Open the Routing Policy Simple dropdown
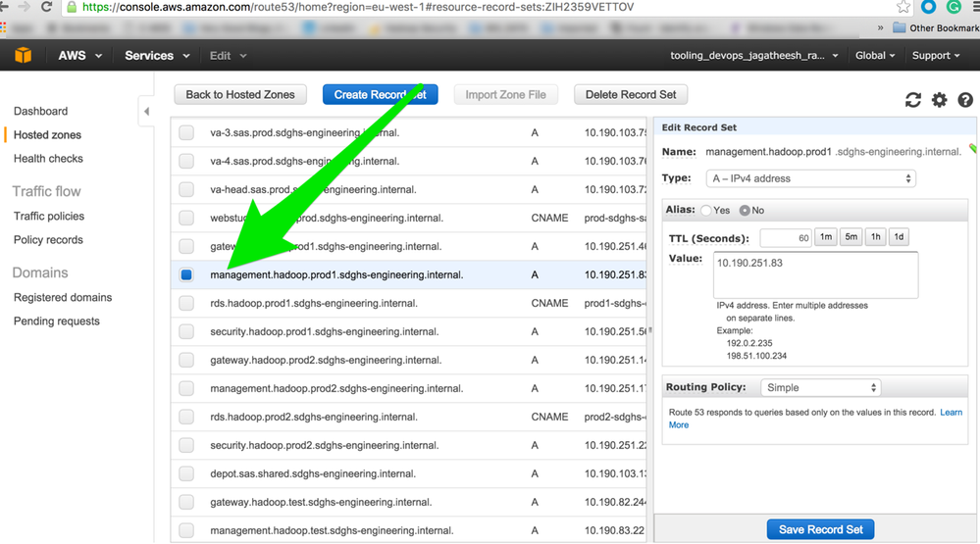980x544 pixels. pyautogui.click(x=820, y=388)
